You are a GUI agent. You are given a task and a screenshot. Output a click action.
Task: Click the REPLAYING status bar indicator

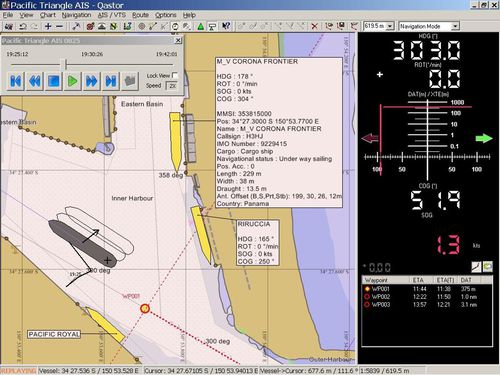(x=18, y=371)
